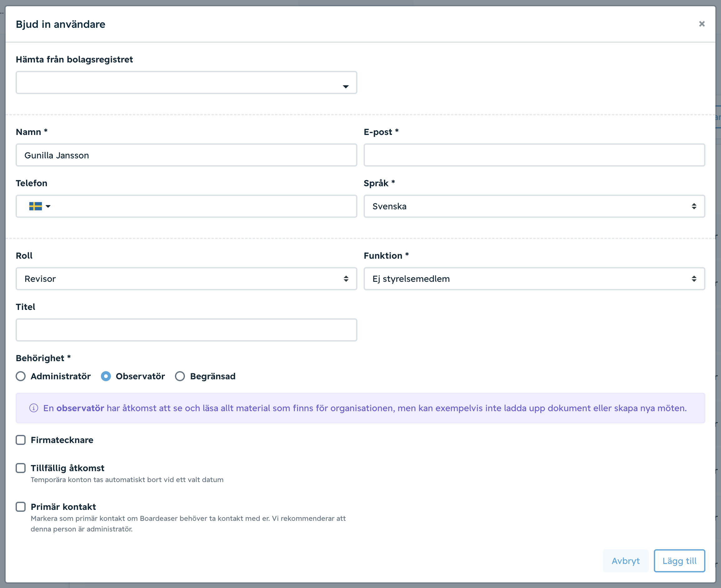721x588 pixels.
Task: Open the Roll dropdown showing Revisor
Action: tap(186, 279)
